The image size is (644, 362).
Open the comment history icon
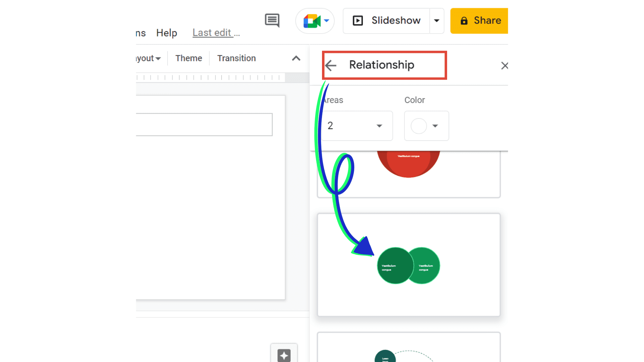(272, 20)
